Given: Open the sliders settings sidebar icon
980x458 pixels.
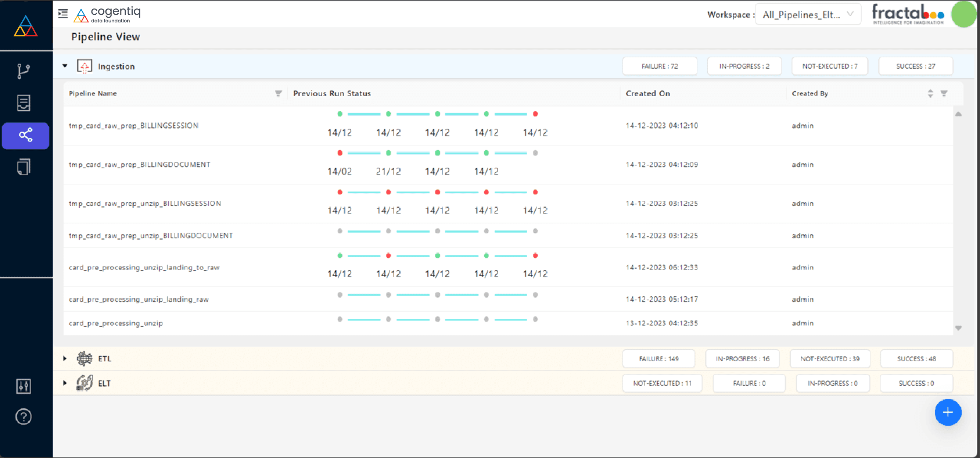Looking at the screenshot, I should [24, 386].
